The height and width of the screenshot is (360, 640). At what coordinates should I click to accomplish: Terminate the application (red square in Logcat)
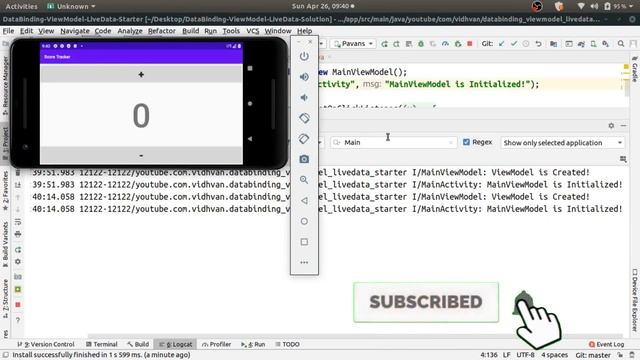[x=18, y=305]
